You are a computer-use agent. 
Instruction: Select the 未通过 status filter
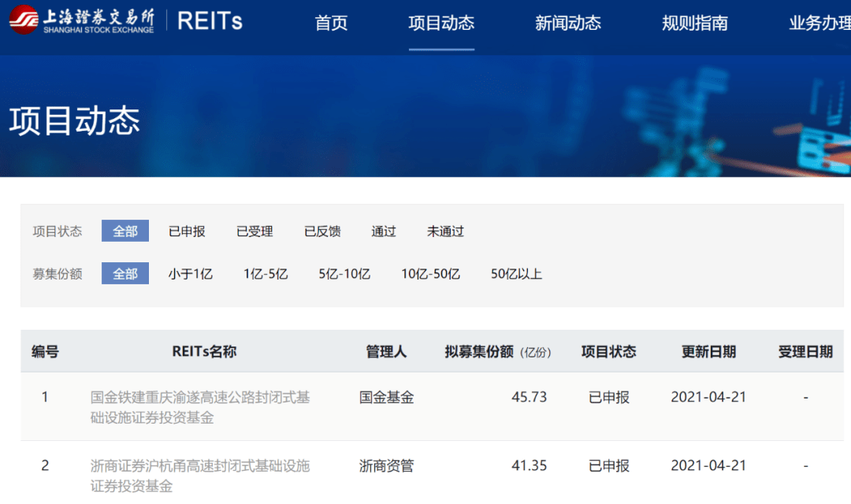tap(445, 231)
